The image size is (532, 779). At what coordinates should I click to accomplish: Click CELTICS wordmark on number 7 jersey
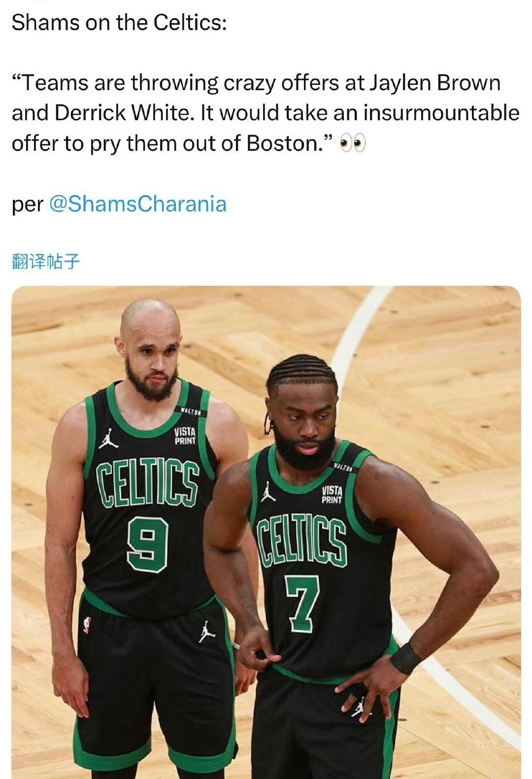(x=302, y=542)
